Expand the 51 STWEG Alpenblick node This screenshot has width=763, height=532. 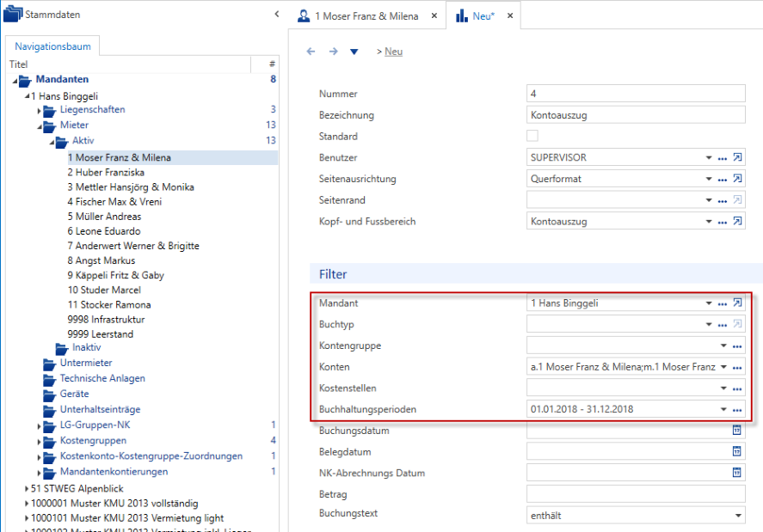click(x=27, y=488)
